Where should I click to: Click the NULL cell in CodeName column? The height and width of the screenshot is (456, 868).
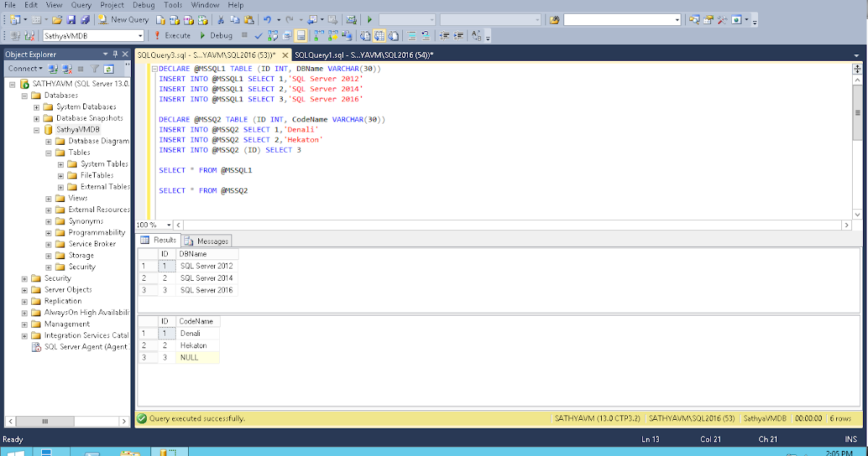click(x=198, y=357)
